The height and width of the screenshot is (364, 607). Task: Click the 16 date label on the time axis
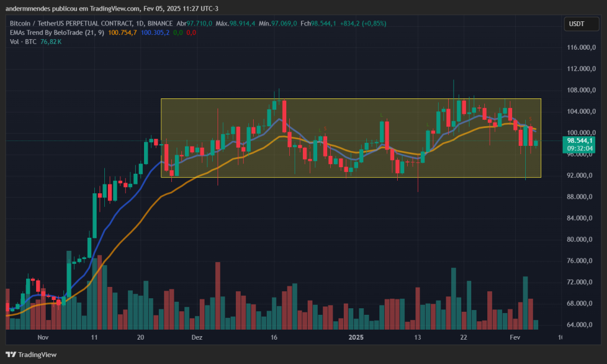274,337
